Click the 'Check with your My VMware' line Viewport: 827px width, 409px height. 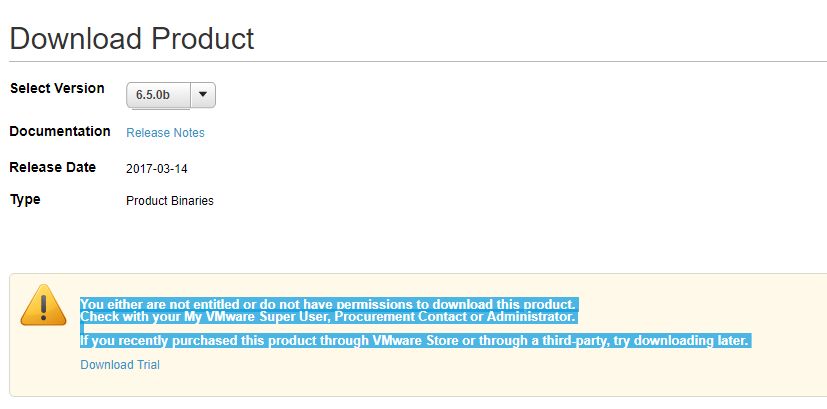point(328,317)
